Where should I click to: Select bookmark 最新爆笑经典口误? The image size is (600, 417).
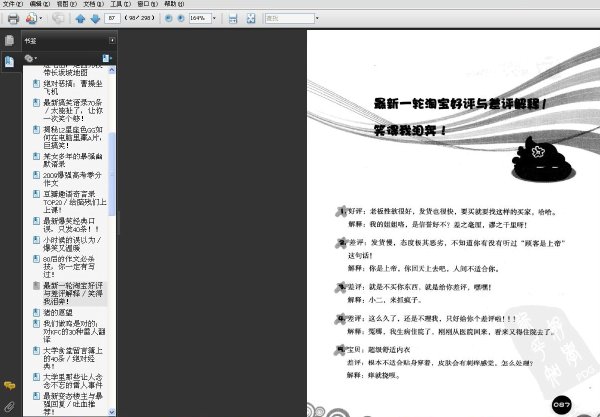pos(71,225)
